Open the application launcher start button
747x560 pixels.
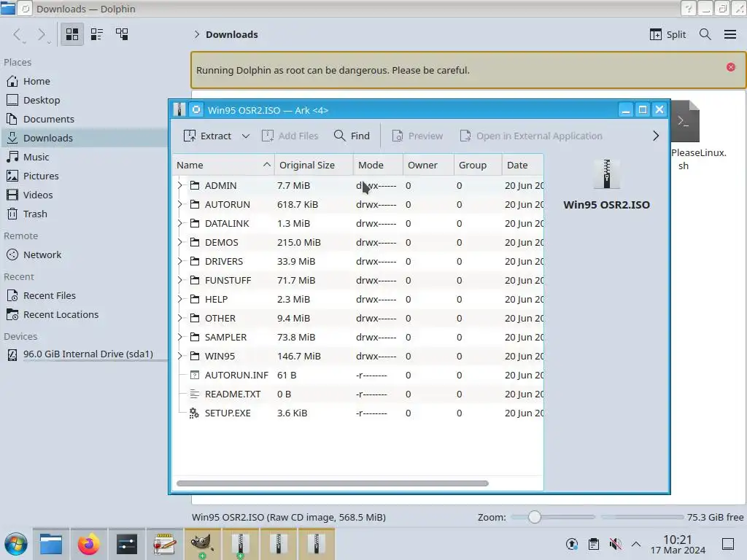(16, 544)
